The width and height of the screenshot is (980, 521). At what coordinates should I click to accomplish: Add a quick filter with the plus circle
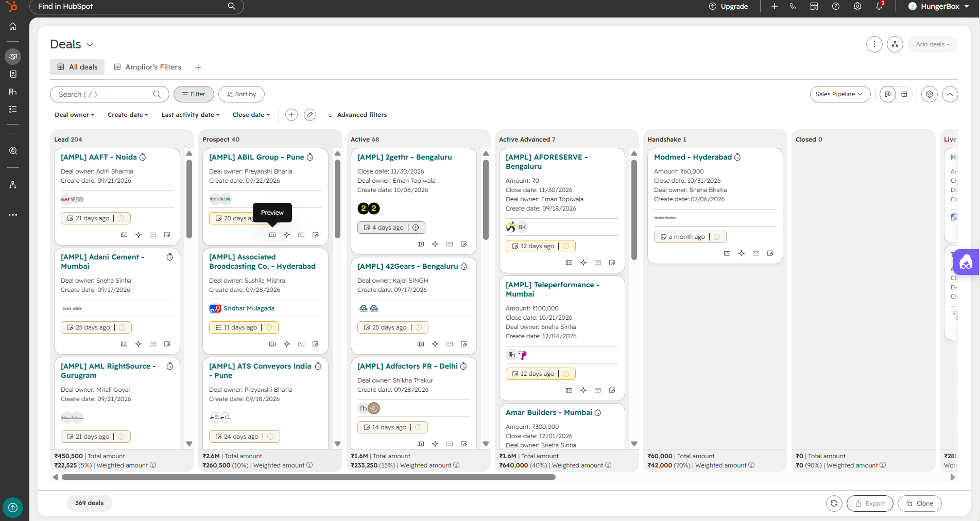coord(291,115)
